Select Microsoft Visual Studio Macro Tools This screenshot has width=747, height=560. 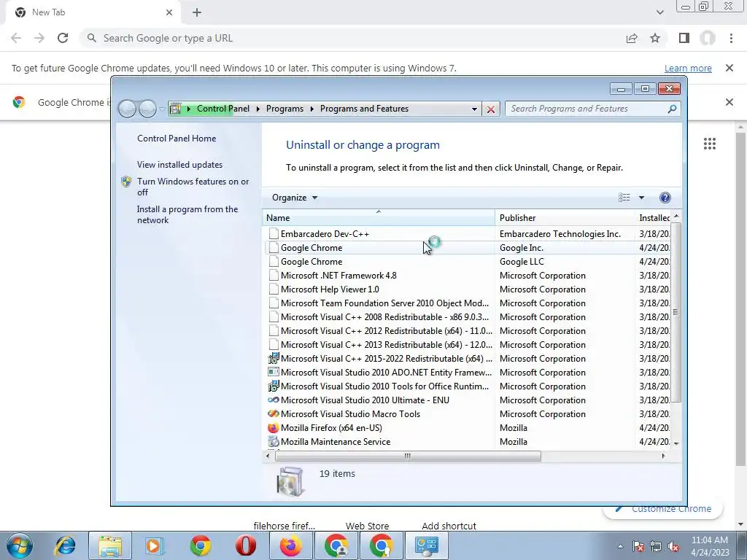pyautogui.click(x=466, y=414)
